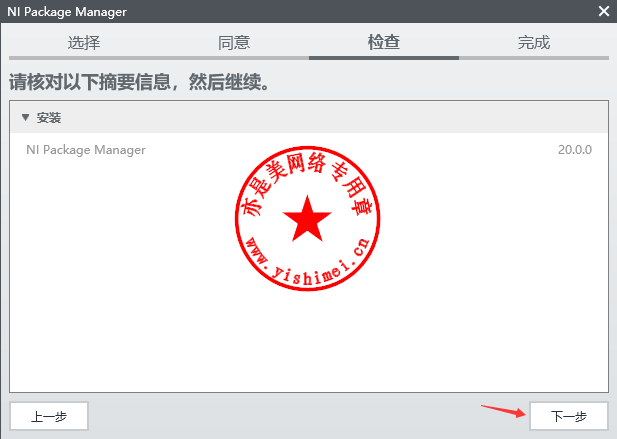Click the version number 20.0.0
Screen dimensions: 617x439
(x=575, y=150)
